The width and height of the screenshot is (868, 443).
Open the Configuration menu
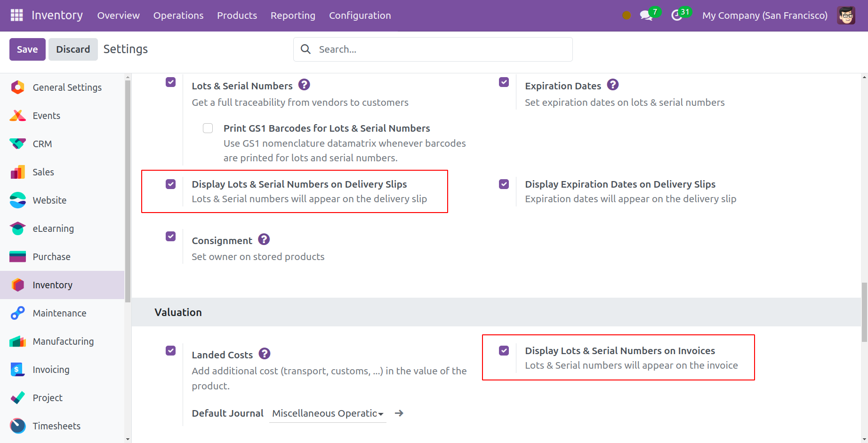(x=360, y=16)
